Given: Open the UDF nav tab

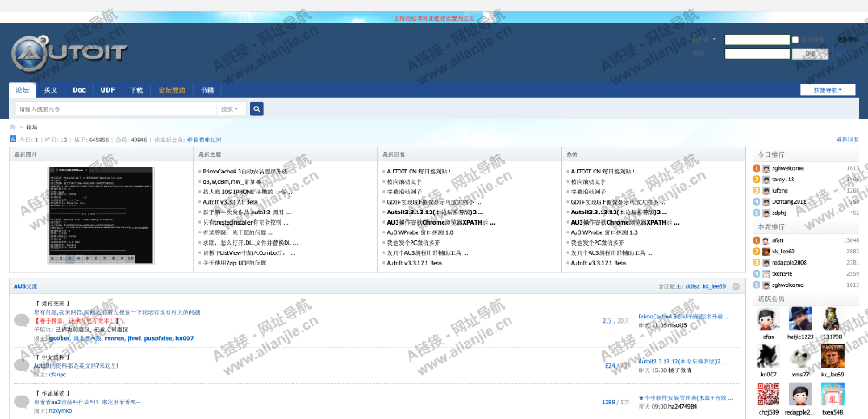Looking at the screenshot, I should (108, 89).
